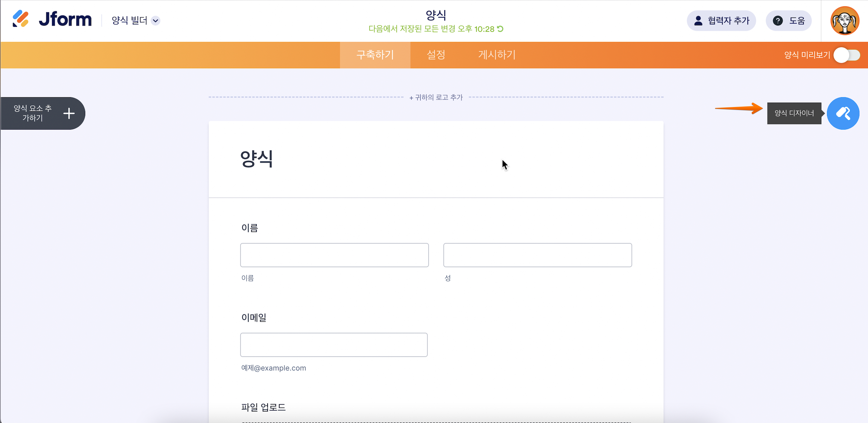Switch to the 게시하기 tab
The height and width of the screenshot is (423, 868).
(x=497, y=55)
